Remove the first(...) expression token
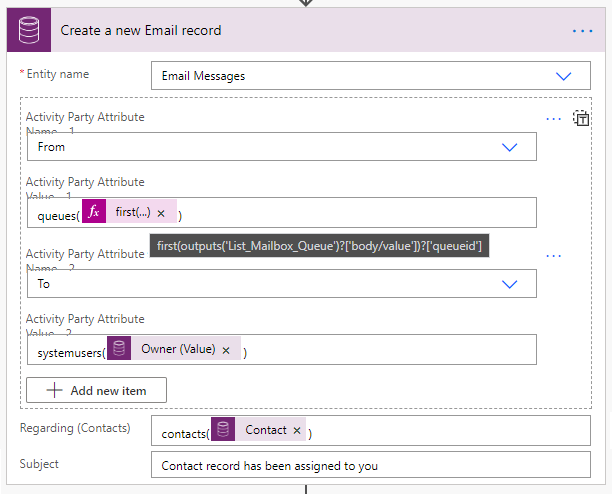612x494 pixels. tap(161, 213)
